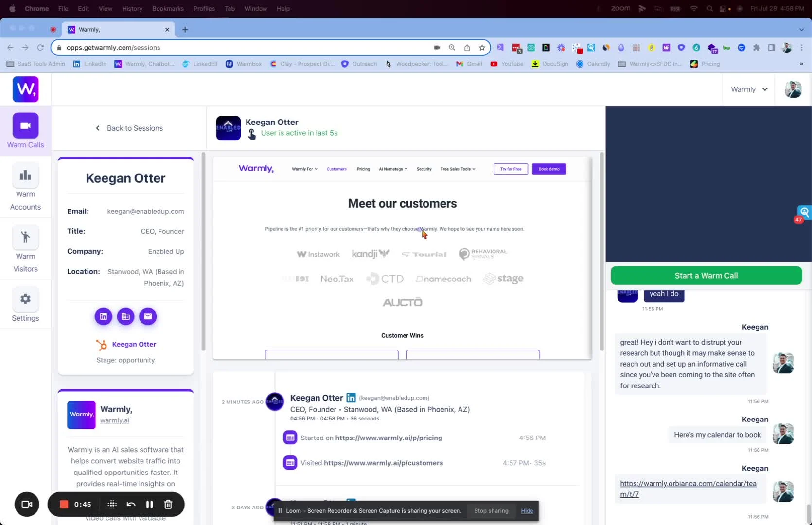The image size is (812, 525).
Task: Click the floating search widget with 47 badge
Action: (x=804, y=213)
